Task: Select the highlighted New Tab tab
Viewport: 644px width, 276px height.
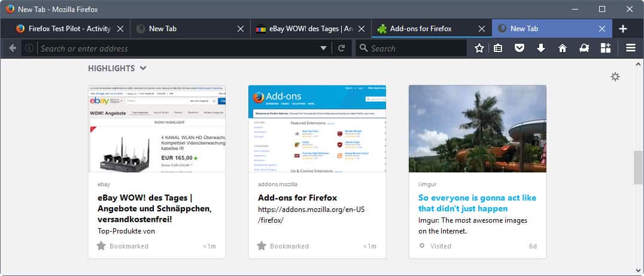Action: (x=552, y=29)
